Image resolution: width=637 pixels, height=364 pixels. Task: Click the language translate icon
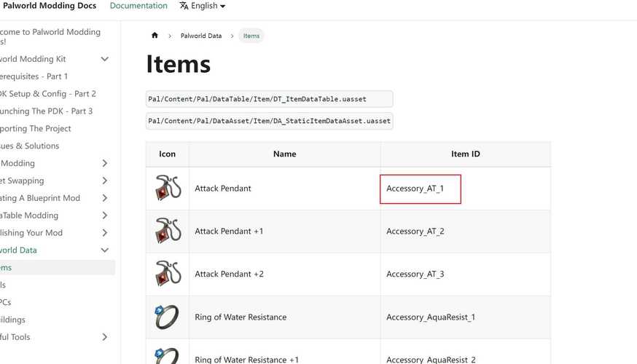[184, 6]
